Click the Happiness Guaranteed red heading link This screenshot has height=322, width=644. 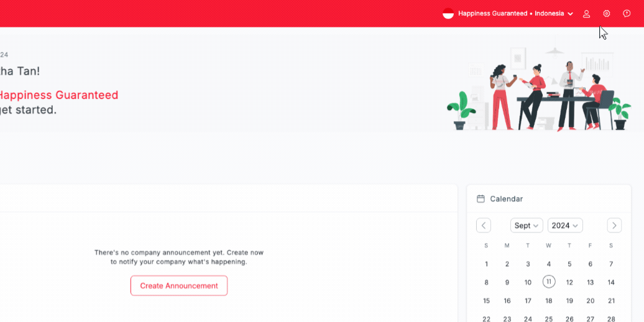click(x=58, y=95)
